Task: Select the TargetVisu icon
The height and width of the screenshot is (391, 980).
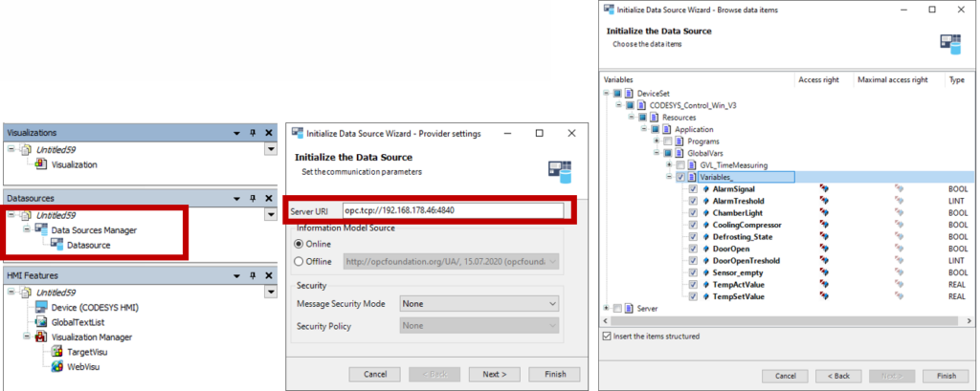Action: coord(57,352)
